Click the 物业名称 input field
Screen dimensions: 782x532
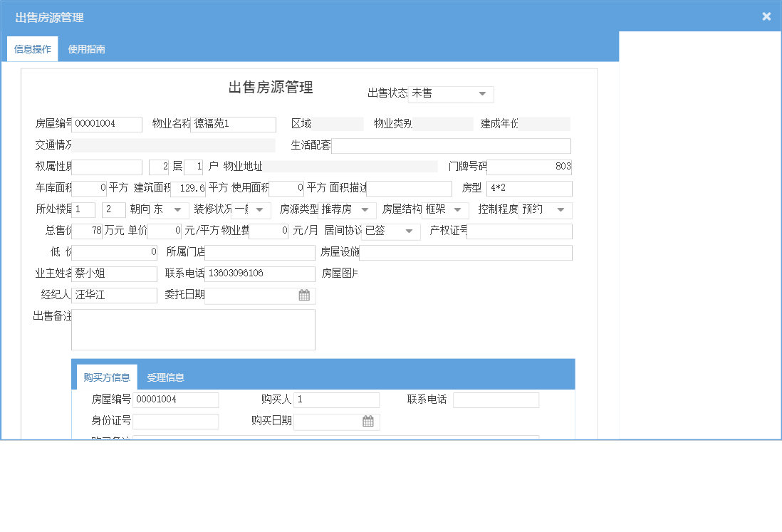coord(234,125)
